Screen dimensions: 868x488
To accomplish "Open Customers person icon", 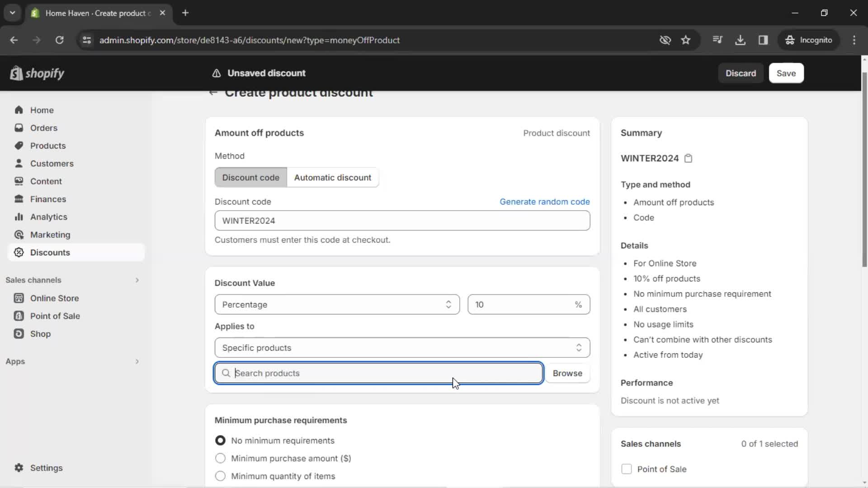I will tap(19, 163).
